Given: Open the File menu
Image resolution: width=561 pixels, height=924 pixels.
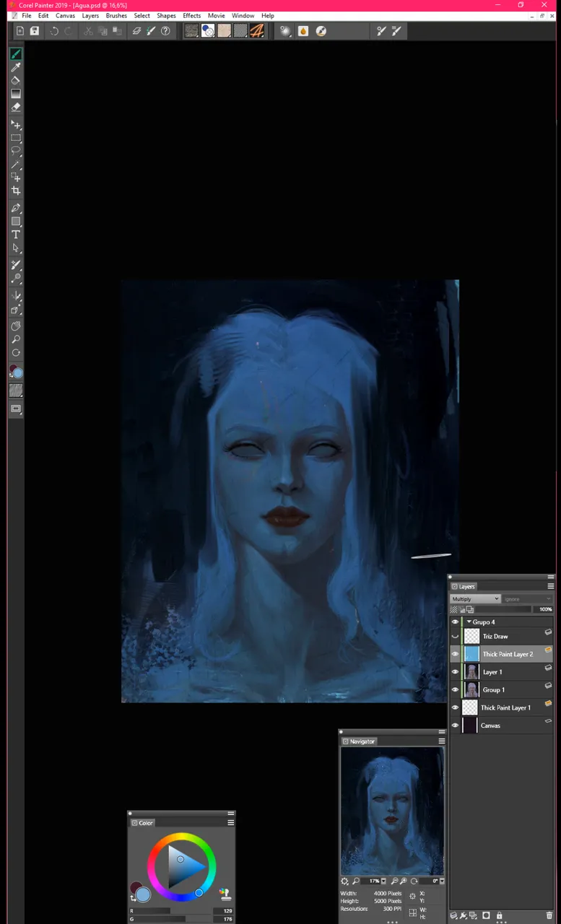Looking at the screenshot, I should [x=26, y=15].
